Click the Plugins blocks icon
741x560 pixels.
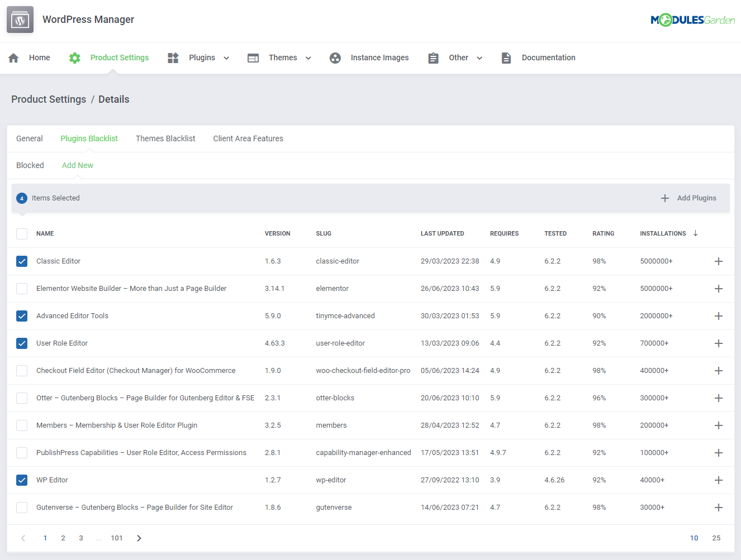[x=173, y=58]
